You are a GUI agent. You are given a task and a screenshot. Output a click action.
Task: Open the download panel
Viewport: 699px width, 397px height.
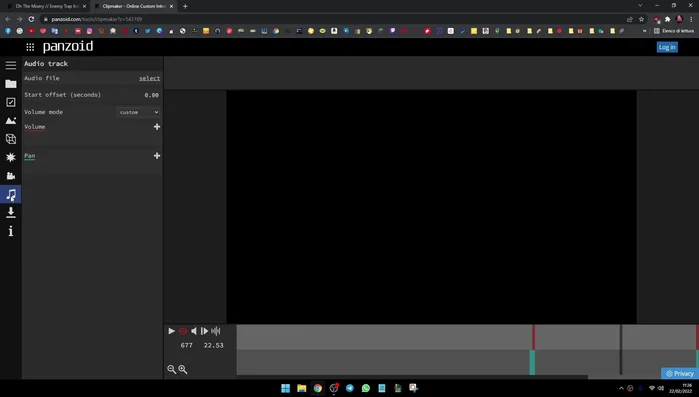click(11, 213)
